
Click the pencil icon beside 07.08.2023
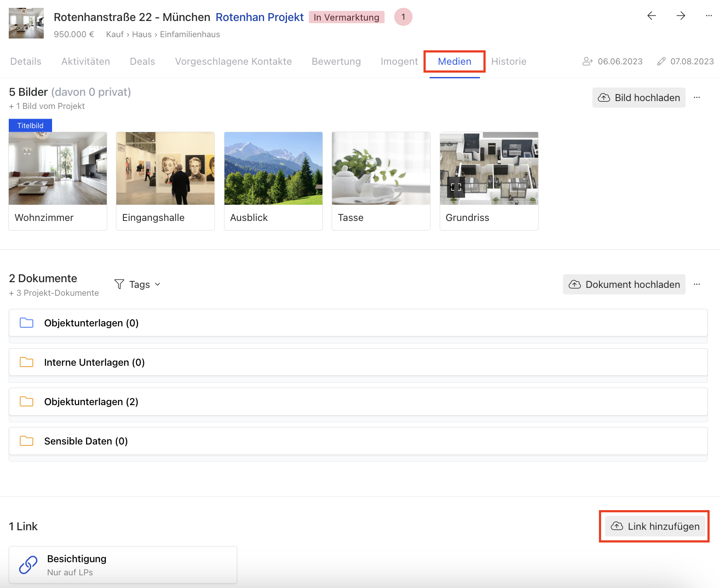pyautogui.click(x=661, y=62)
